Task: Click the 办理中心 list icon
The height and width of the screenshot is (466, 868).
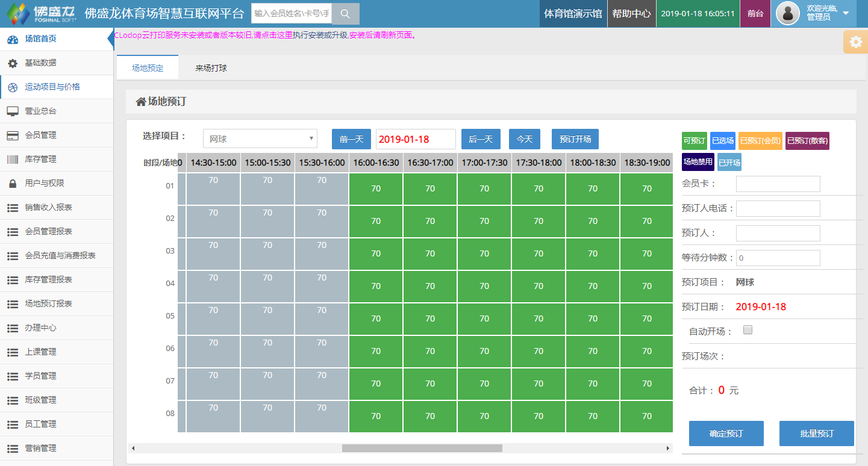Action: [x=13, y=328]
